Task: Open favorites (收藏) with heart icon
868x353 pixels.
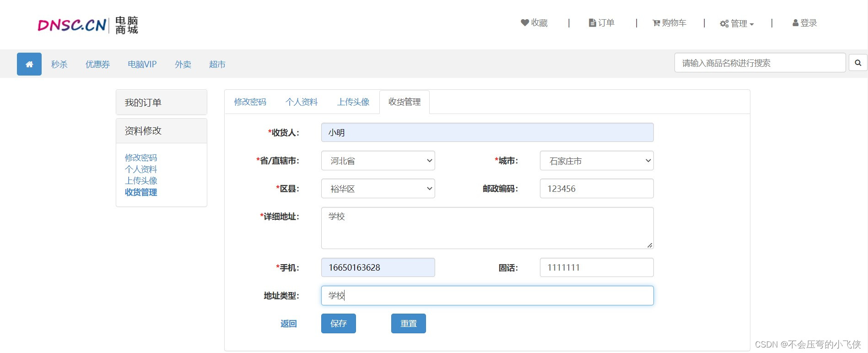Action: (x=534, y=23)
